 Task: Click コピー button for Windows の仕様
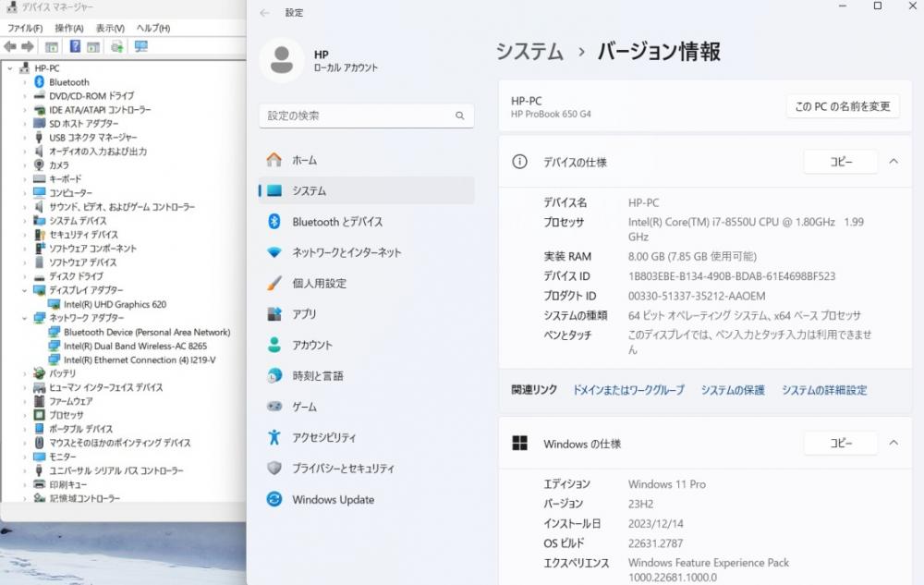coord(841,443)
